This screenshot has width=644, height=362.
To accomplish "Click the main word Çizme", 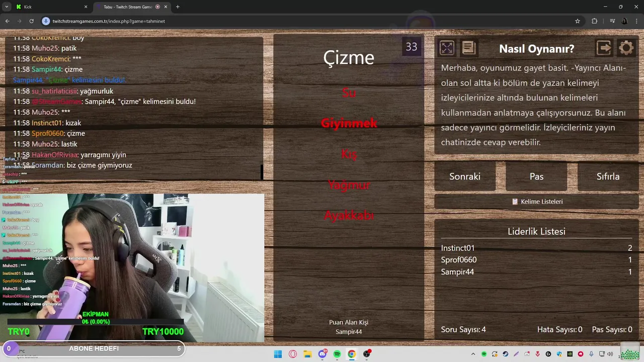I will (349, 57).
